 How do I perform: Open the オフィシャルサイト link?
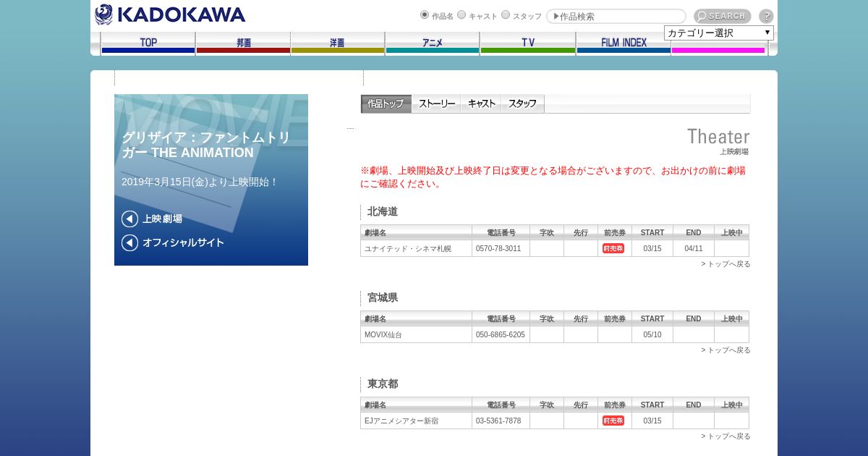pos(183,242)
